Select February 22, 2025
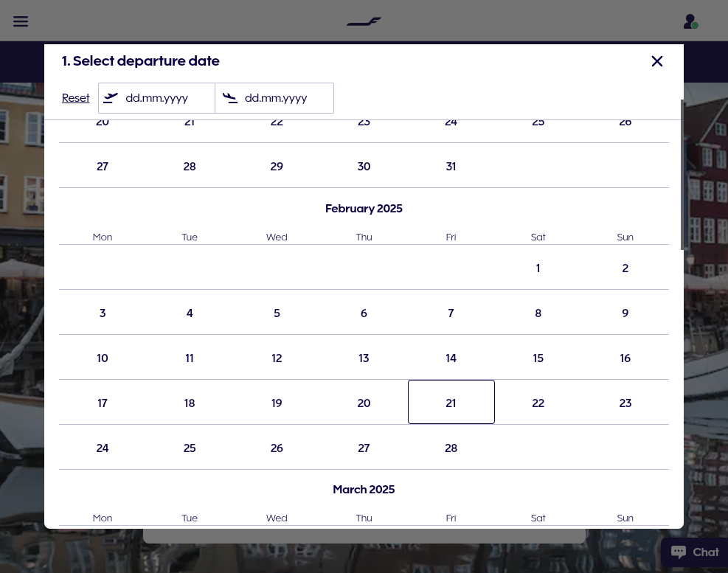The height and width of the screenshot is (573, 728). click(538, 403)
